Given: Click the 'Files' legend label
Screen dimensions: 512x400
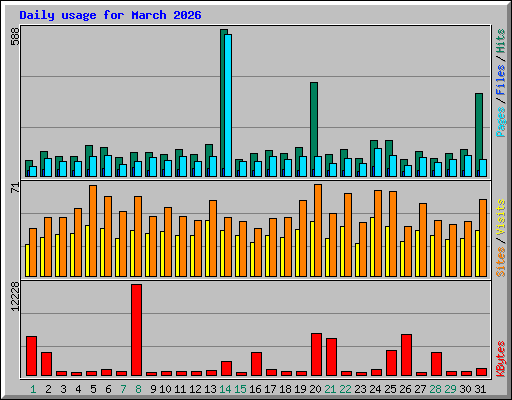Looking at the screenshot, I should [x=500, y=80].
